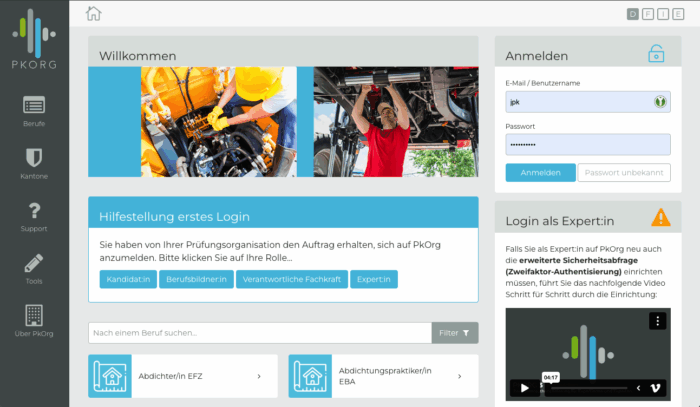Open the video's three-dot options menu

(657, 321)
